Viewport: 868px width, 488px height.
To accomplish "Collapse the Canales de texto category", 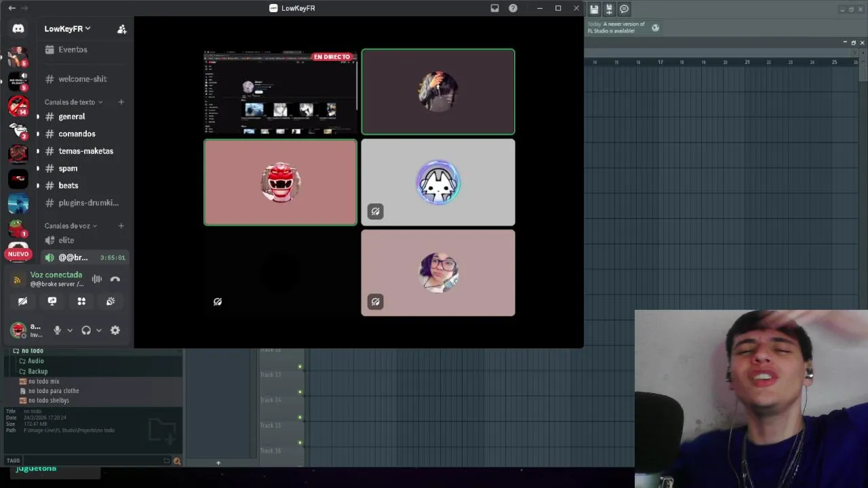I will click(73, 102).
